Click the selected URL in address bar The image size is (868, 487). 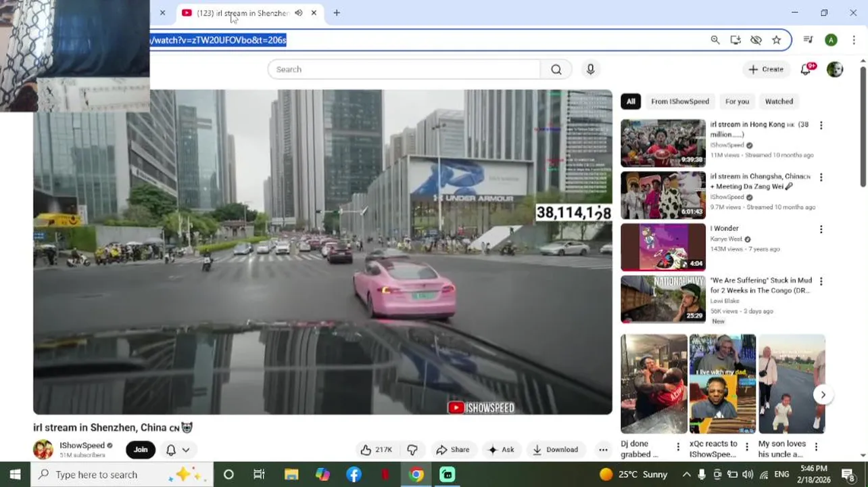(218, 40)
